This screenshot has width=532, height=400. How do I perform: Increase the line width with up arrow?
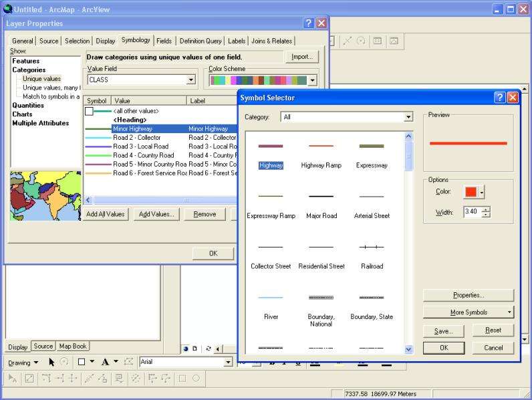tap(486, 209)
